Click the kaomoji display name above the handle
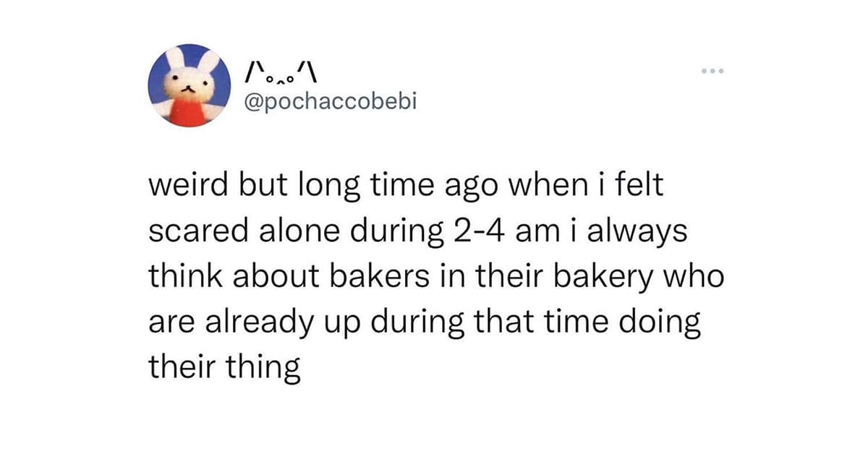Viewport: 868px width, 454px height. 284,73
